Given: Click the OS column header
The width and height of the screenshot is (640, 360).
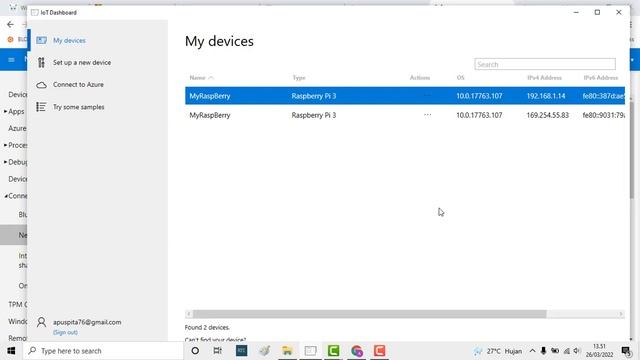Looking at the screenshot, I should 460,78.
